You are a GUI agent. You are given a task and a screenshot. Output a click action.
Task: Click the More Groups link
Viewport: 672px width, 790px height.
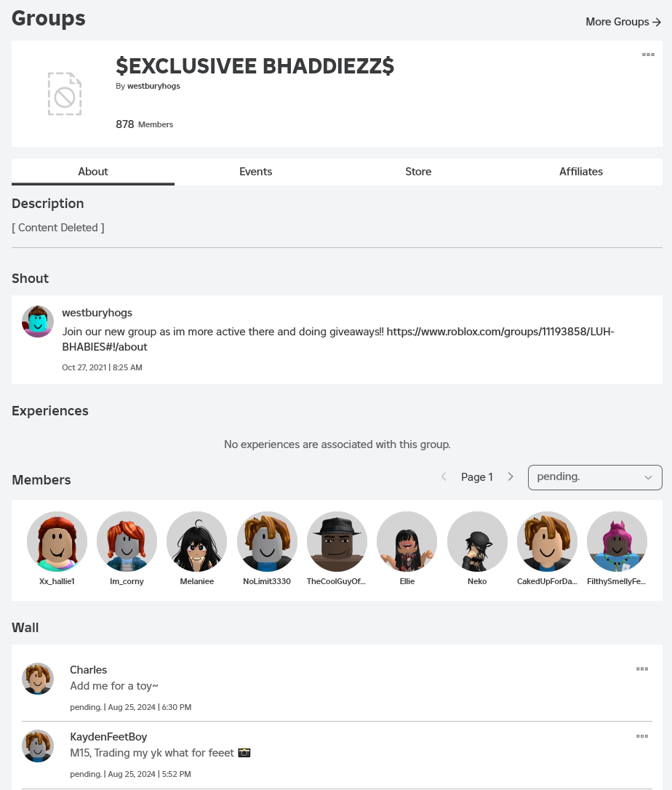pyautogui.click(x=623, y=22)
